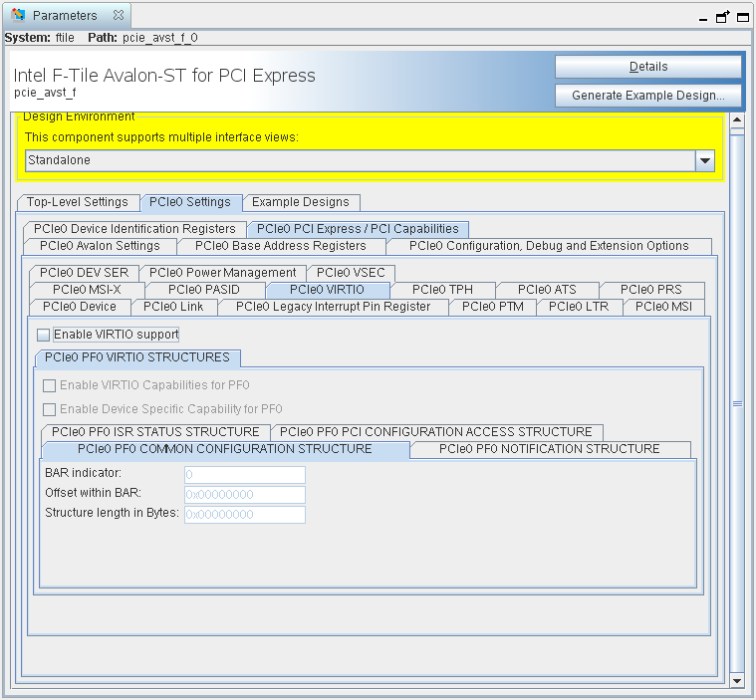Click the Parameters tab icon
This screenshot has height=700, width=756.
[x=18, y=15]
